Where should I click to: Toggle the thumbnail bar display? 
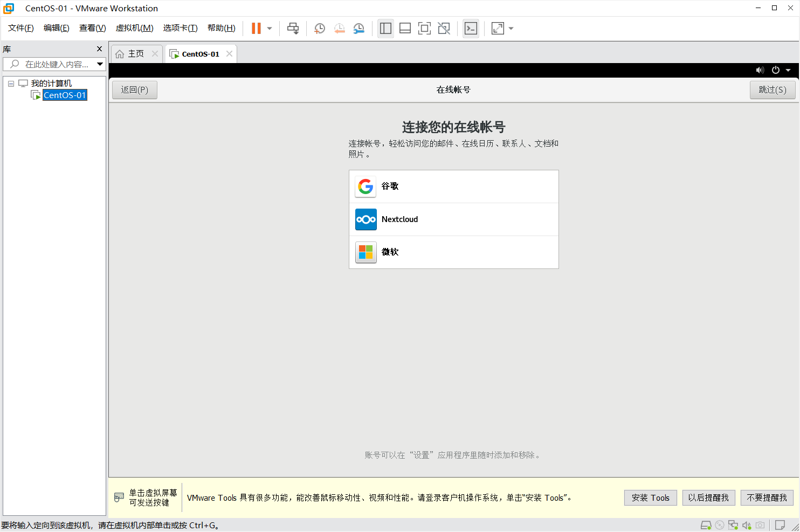pyautogui.click(x=405, y=28)
